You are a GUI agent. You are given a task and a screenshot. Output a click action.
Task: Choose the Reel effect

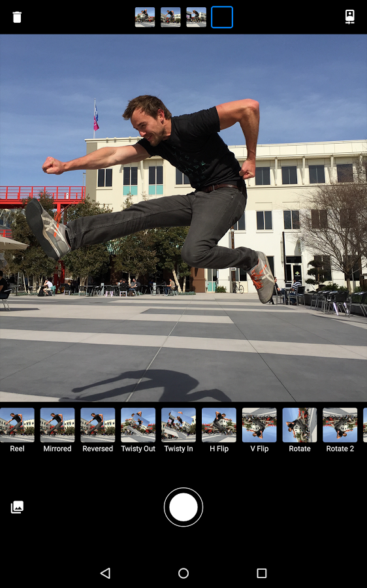tap(17, 430)
